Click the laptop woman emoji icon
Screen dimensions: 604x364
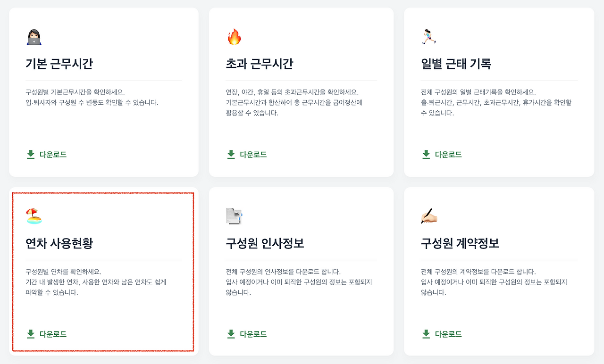[x=34, y=37]
